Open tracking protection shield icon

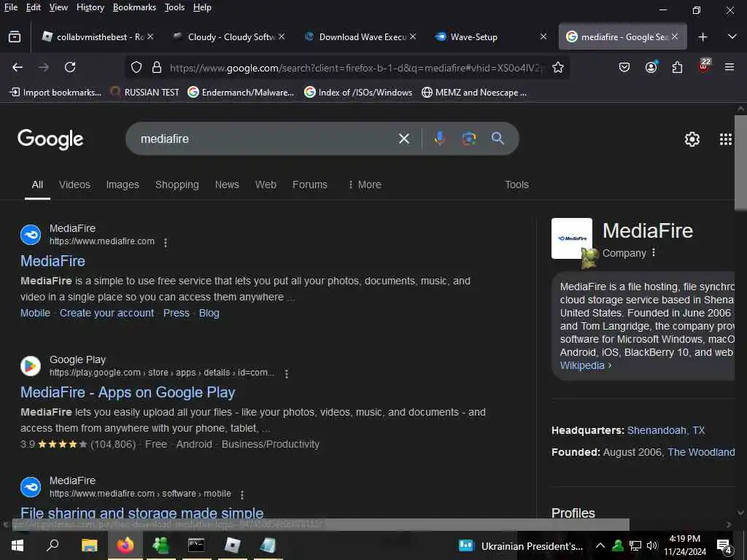[136, 68]
